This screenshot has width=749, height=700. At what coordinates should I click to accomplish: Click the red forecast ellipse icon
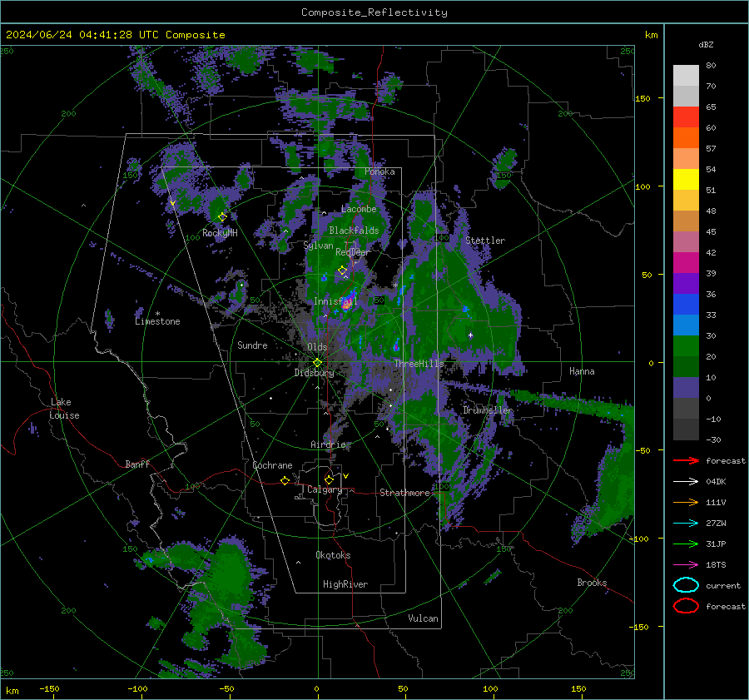coord(686,606)
